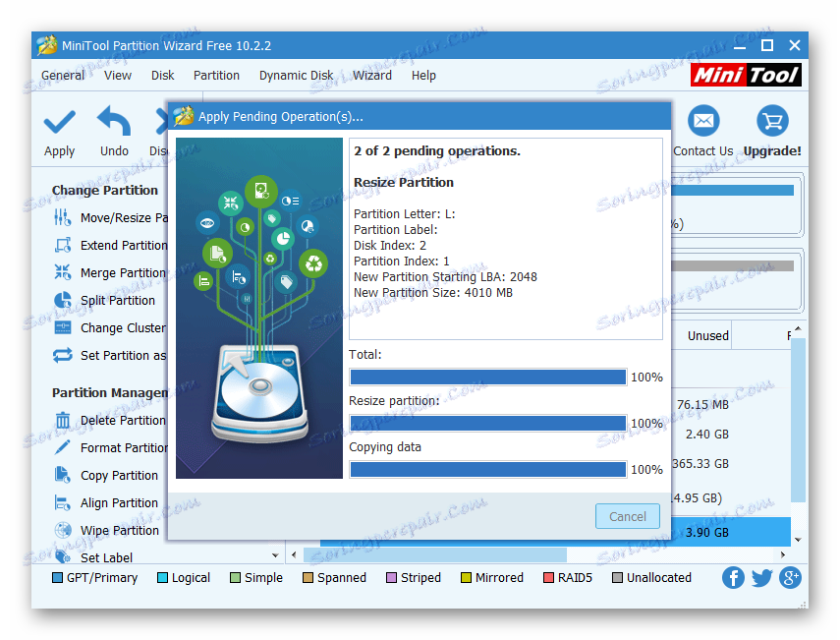Click the Apply Pending Operations dialog icon
This screenshot has height=640, width=840.
coord(184,116)
